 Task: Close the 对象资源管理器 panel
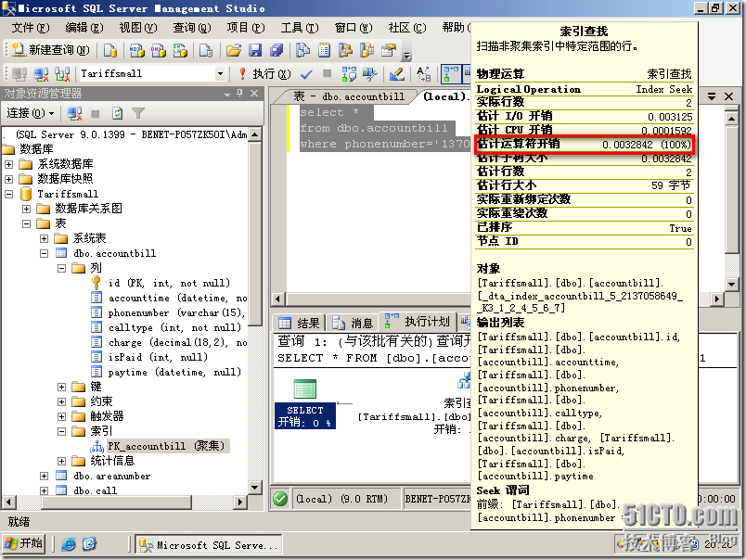[254, 93]
